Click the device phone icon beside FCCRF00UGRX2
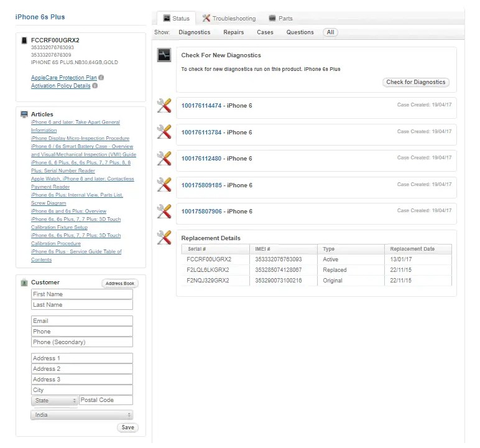This screenshot has width=480, height=448. click(24, 40)
